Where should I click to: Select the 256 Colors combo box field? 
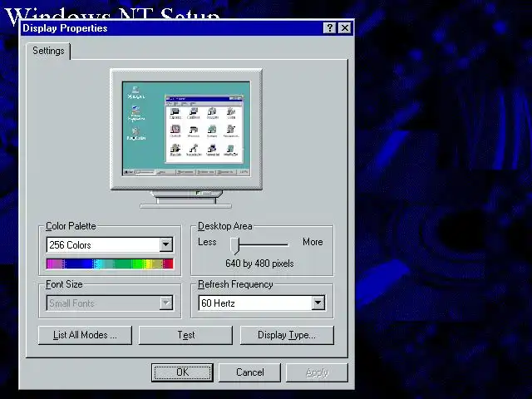110,244
